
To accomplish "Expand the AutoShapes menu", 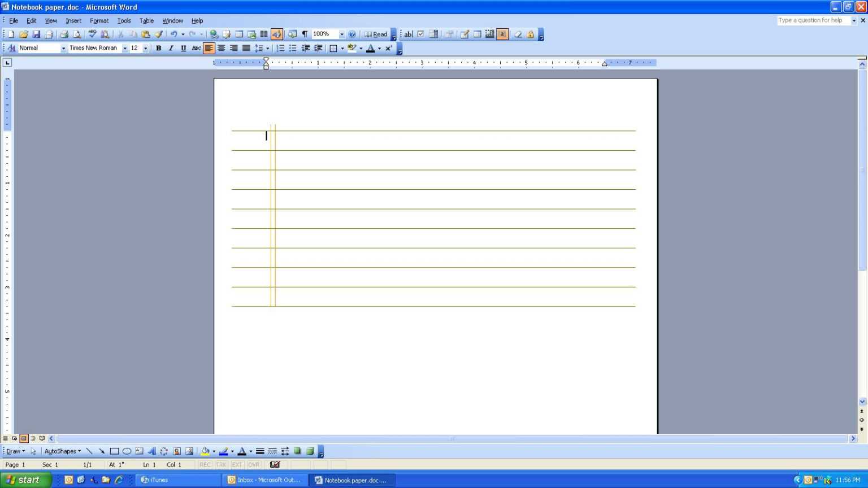I will [x=62, y=451].
